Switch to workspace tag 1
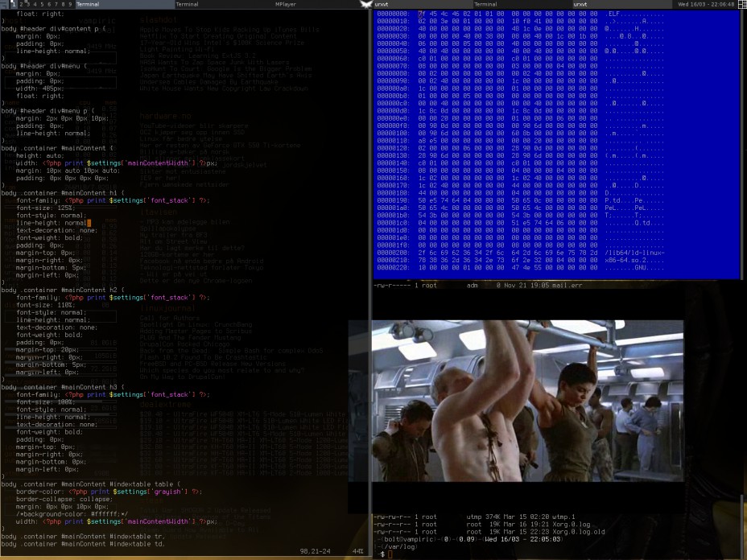 [x=14, y=4]
